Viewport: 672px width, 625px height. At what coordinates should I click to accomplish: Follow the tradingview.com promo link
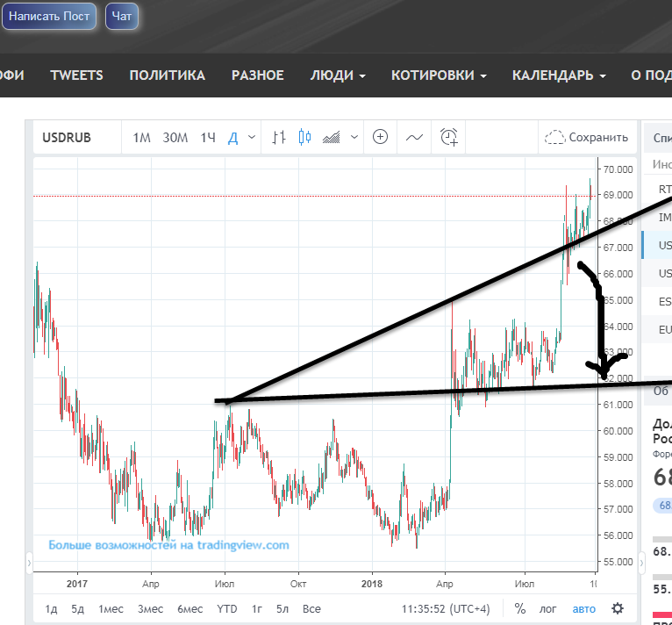168,545
